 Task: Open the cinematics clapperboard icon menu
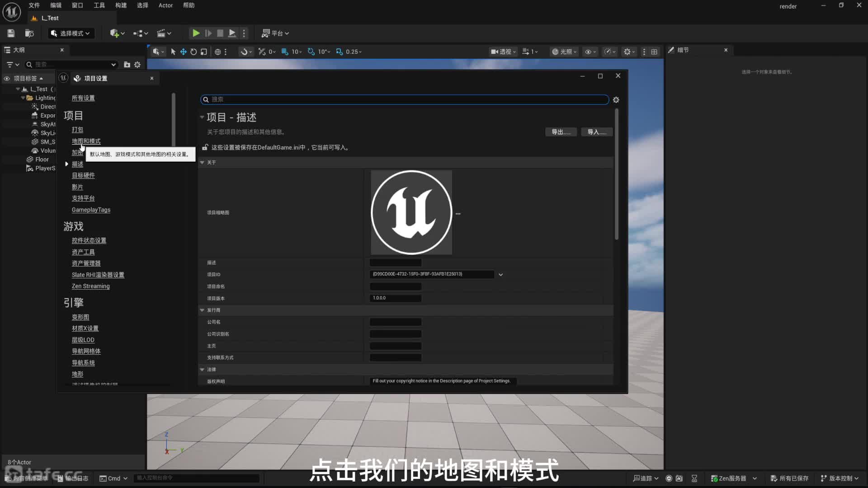[x=161, y=33]
